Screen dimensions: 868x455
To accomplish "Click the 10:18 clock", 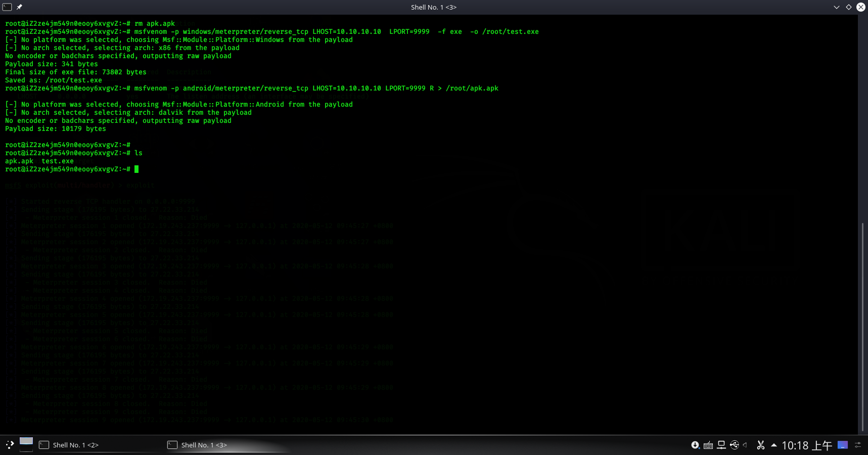I will [x=807, y=445].
